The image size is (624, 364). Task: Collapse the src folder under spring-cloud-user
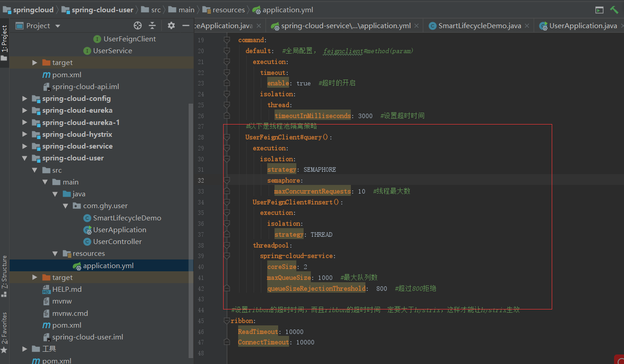point(35,170)
